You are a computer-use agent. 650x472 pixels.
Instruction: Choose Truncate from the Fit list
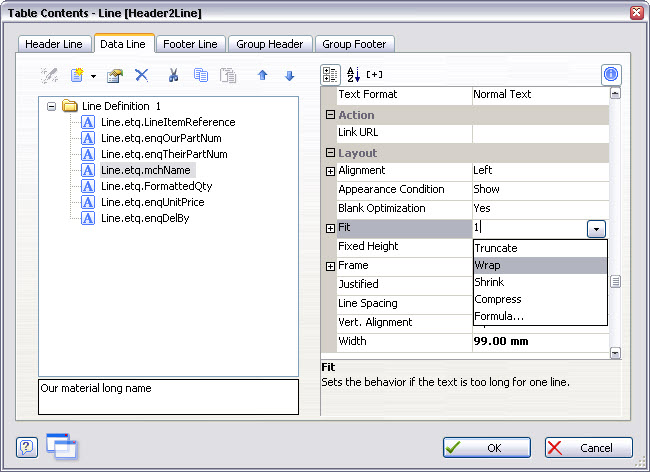540,248
